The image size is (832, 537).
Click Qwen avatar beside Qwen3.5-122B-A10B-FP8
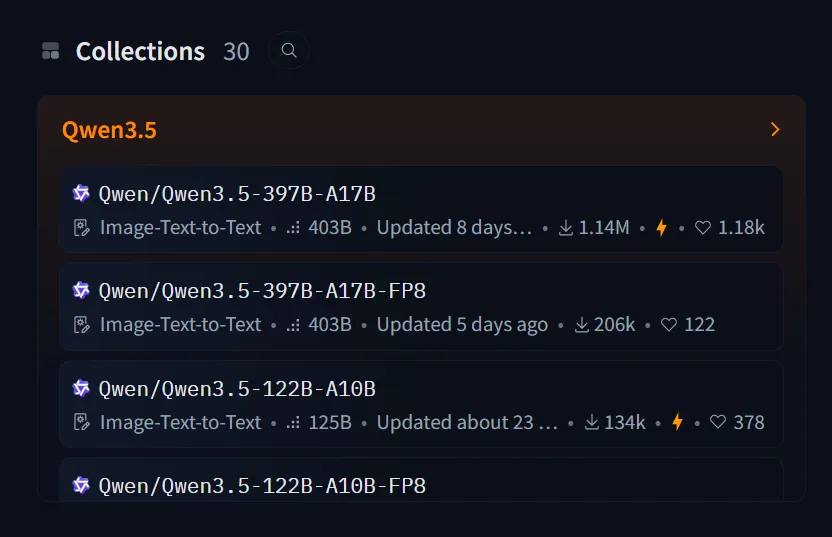click(81, 486)
